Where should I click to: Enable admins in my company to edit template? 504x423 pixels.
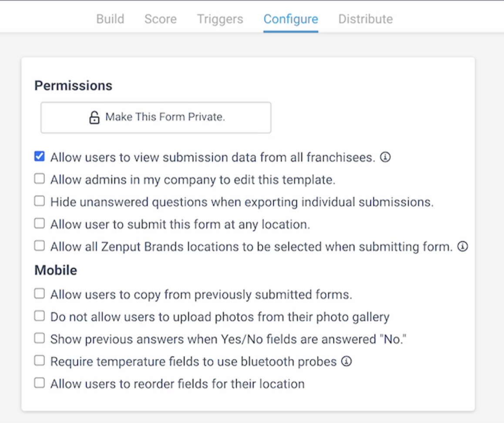pos(39,178)
